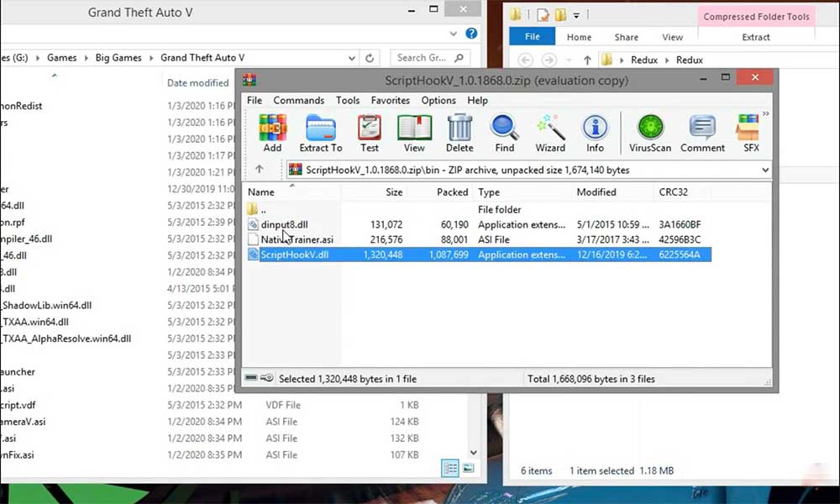Expand the ribbon chevron in GTA V window
840x504 pixels.
(454, 34)
